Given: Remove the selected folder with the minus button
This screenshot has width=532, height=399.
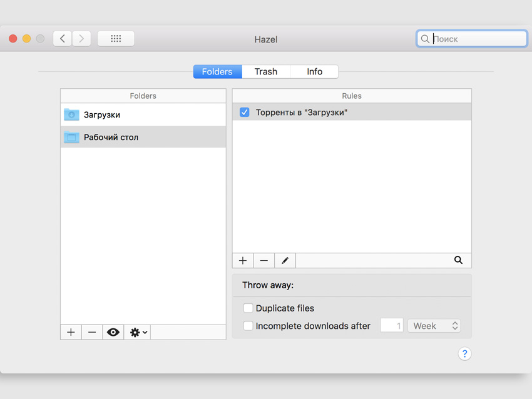Looking at the screenshot, I should 92,332.
